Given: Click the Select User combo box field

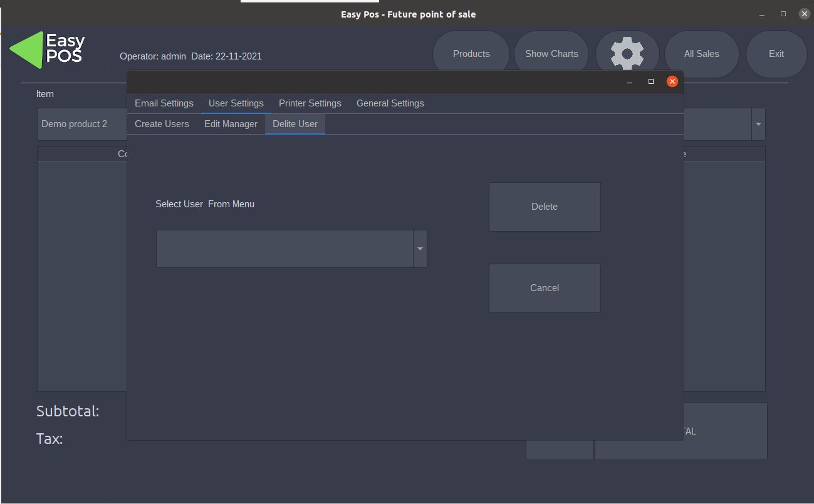Looking at the screenshot, I should point(284,249).
